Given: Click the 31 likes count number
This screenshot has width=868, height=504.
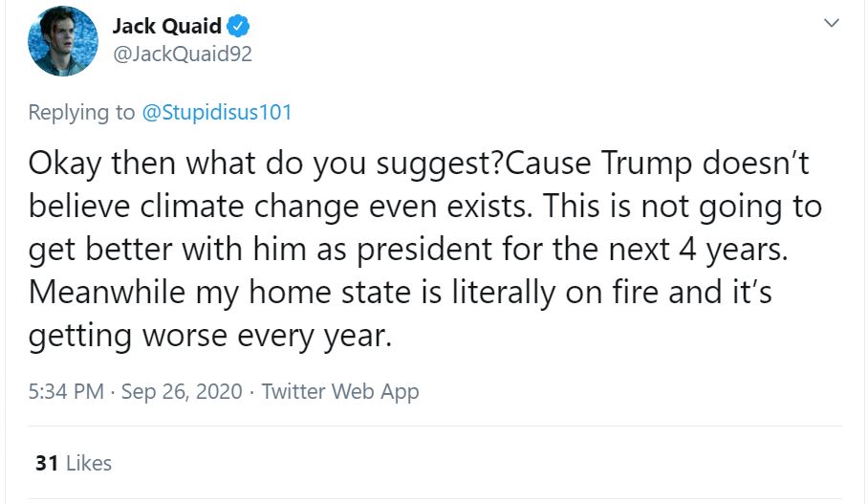Looking at the screenshot, I should [x=47, y=463].
